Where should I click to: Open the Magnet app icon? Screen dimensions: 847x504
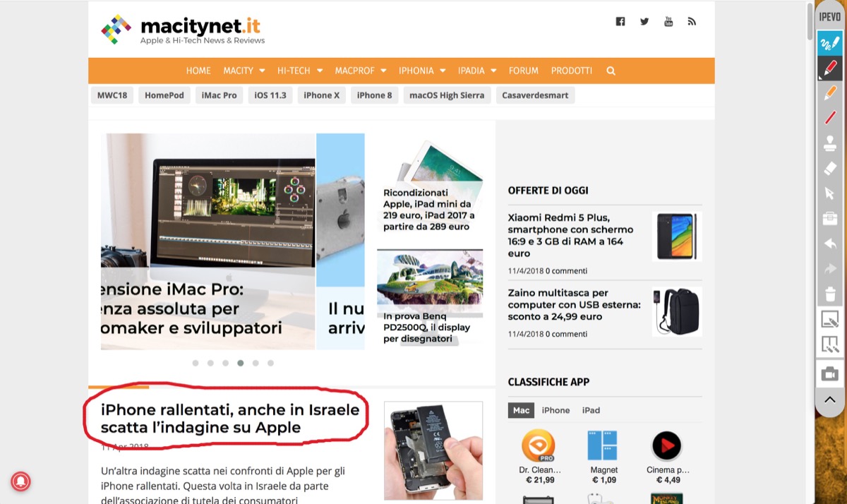(603, 446)
